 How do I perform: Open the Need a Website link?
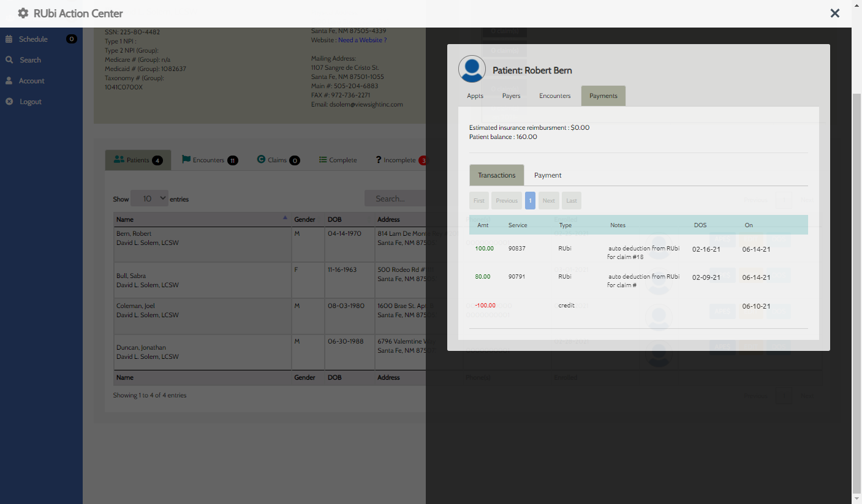[362, 40]
